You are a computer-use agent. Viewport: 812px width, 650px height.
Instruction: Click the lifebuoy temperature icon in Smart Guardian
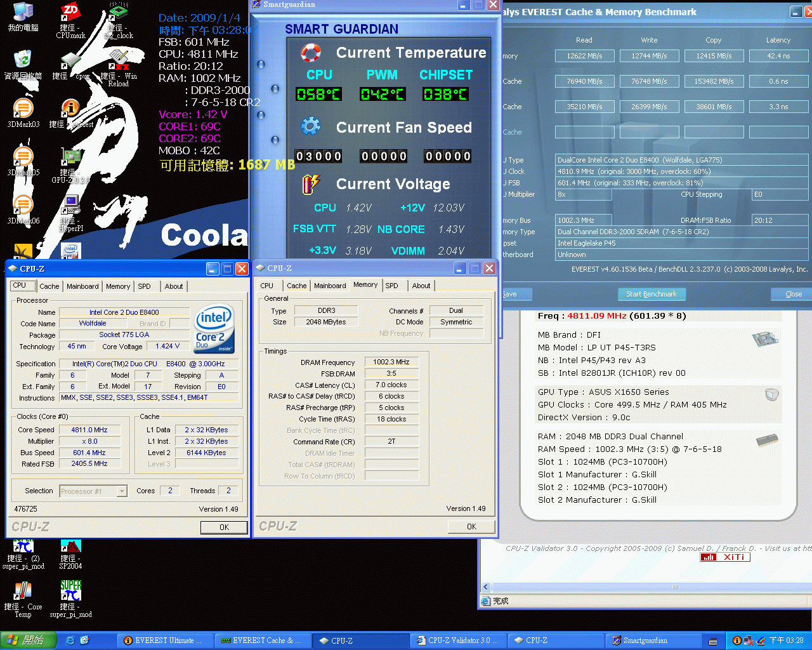coord(310,52)
